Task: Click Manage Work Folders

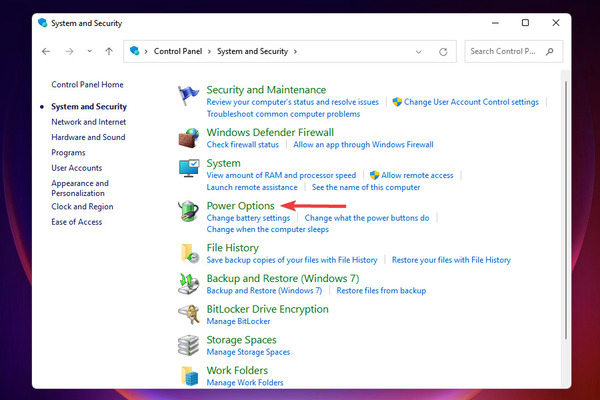Action: point(245,382)
